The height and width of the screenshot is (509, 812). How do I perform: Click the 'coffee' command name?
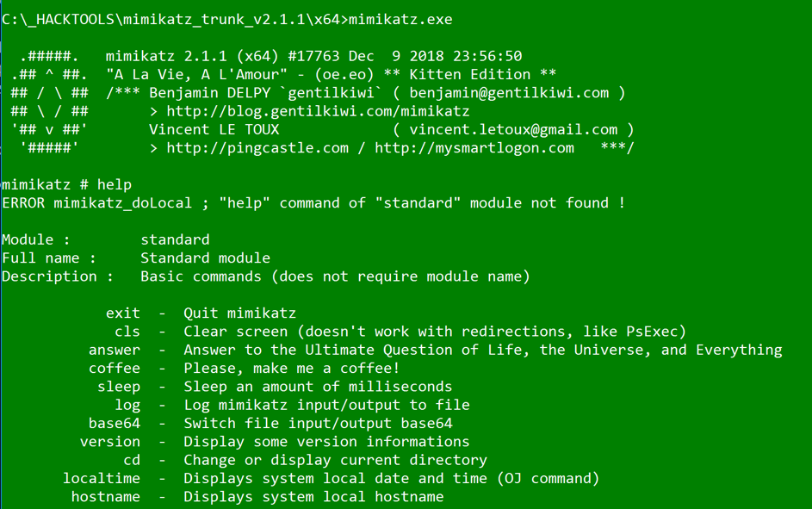point(115,368)
